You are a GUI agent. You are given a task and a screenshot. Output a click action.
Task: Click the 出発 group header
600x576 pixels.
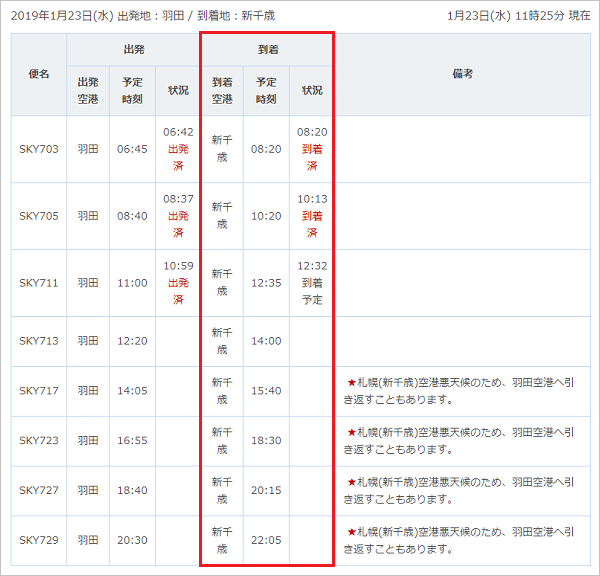click(x=133, y=48)
